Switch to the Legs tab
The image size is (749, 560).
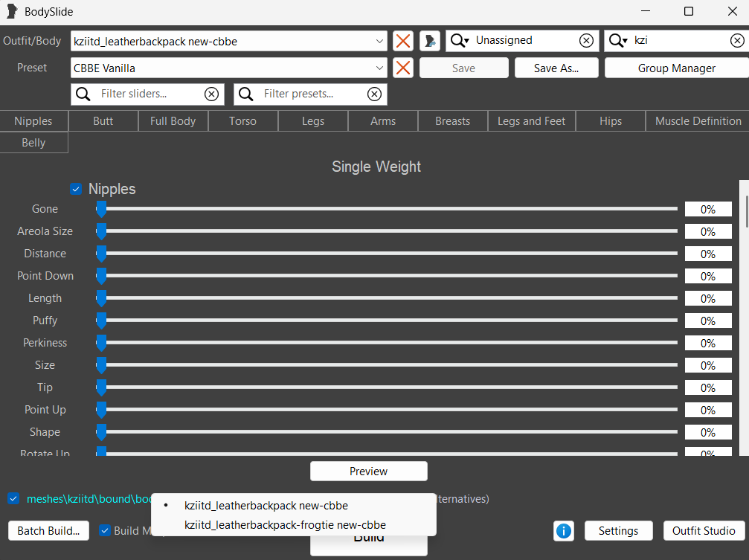pyautogui.click(x=313, y=121)
